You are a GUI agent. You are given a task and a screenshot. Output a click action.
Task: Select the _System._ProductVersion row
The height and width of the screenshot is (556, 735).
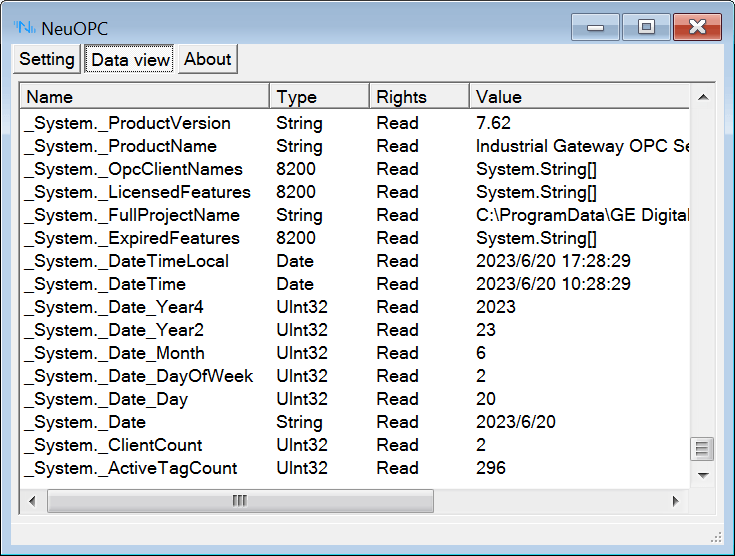click(128, 123)
